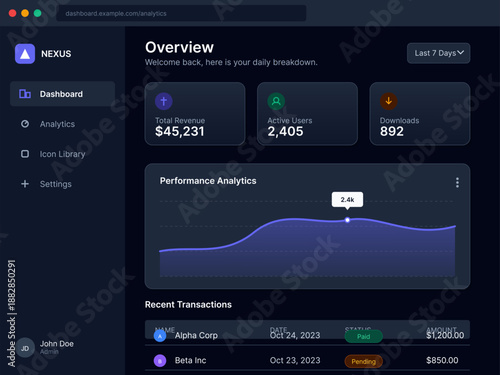This screenshot has width=500, height=375.
Task: Open the Icon Library menu item
Action: 63,154
